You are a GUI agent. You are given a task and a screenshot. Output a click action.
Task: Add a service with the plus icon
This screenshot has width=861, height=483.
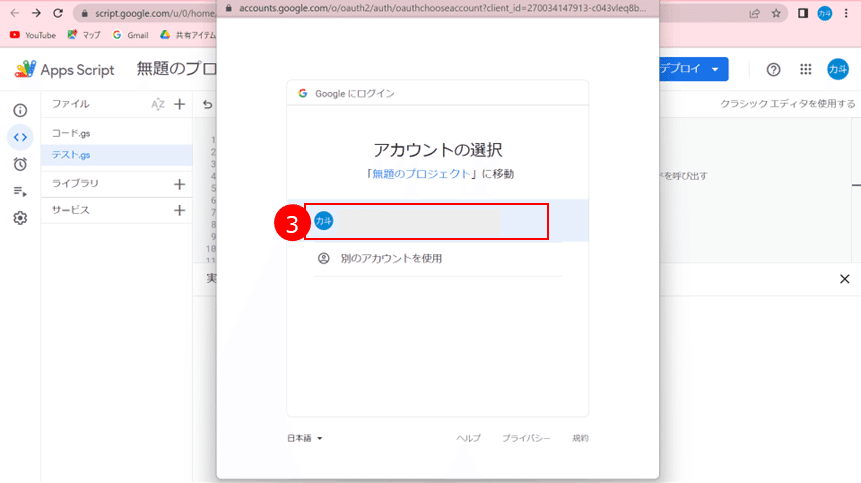(180, 210)
